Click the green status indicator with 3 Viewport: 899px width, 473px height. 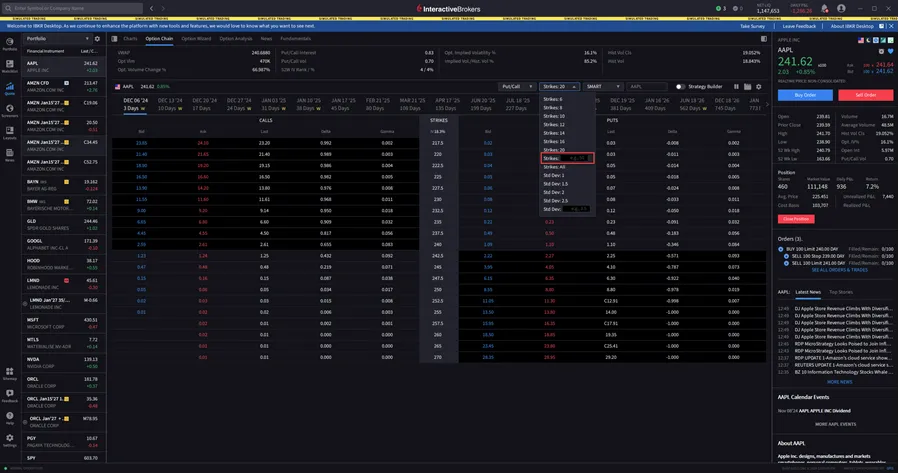pyautogui.click(x=721, y=9)
